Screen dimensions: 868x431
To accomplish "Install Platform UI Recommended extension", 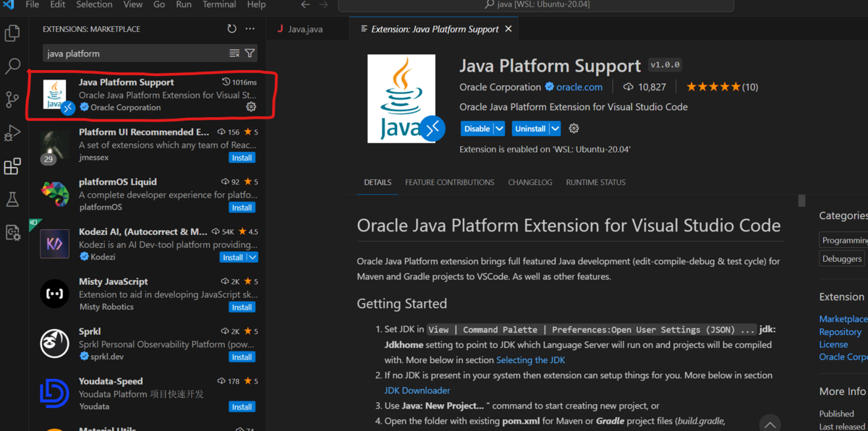I will [x=242, y=158].
